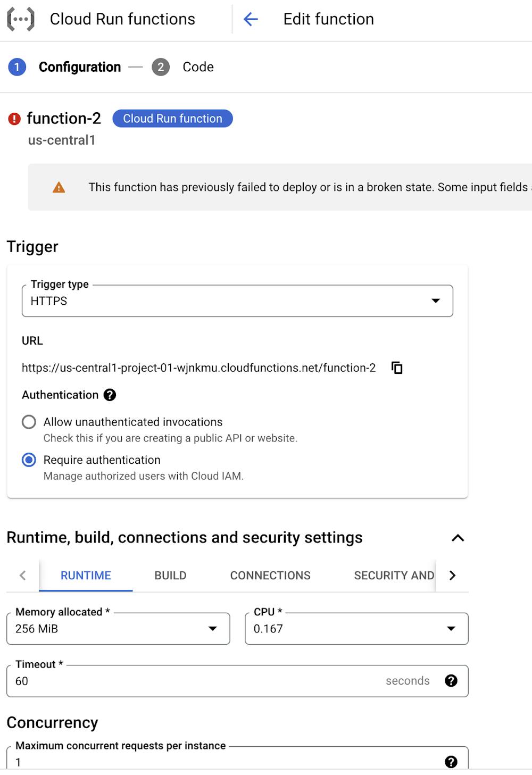The height and width of the screenshot is (775, 532).
Task: Collapse the runtime and security settings section
Action: coord(458,538)
